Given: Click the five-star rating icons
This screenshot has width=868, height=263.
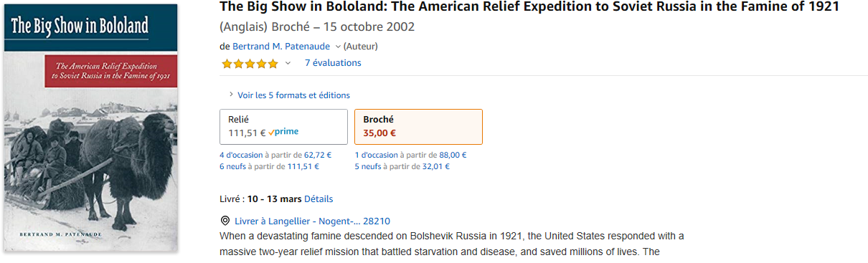Looking at the screenshot, I should 250,63.
